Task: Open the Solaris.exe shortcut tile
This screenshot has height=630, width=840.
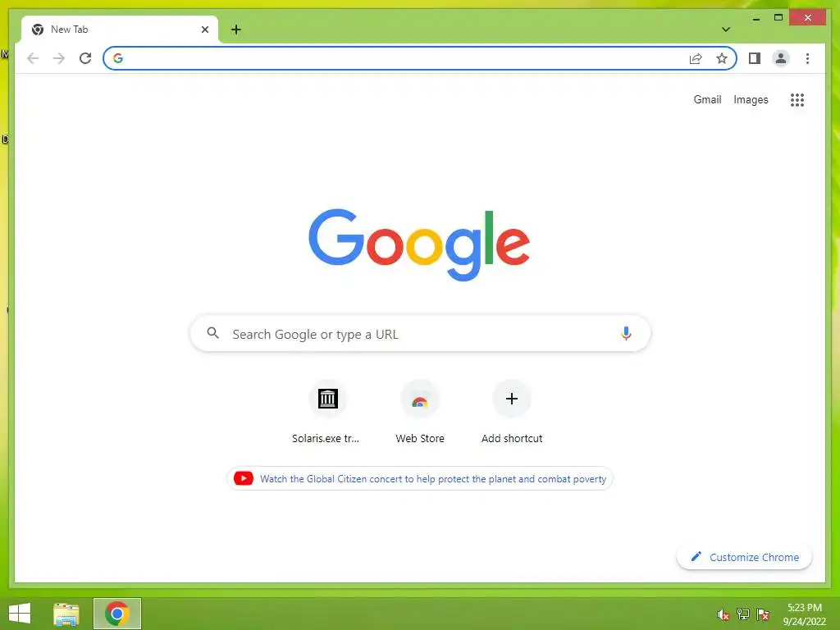Action: (326, 412)
